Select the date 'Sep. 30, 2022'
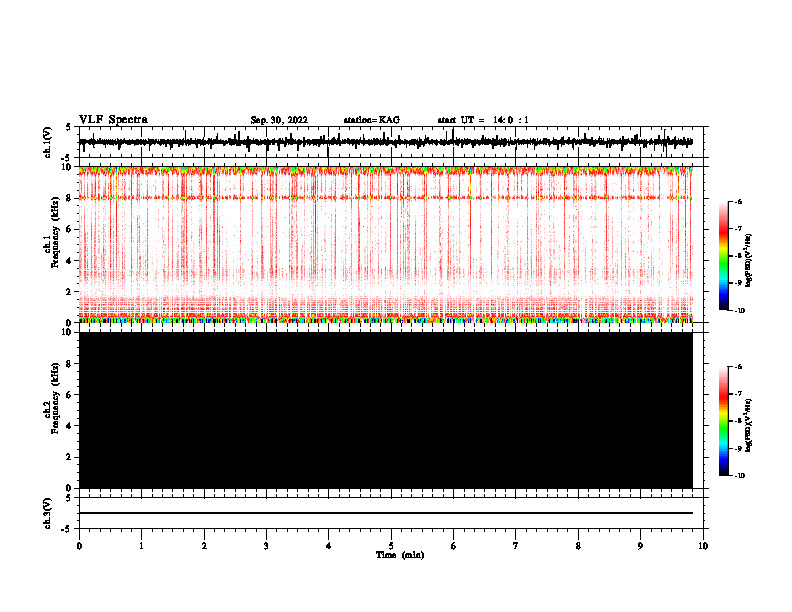This screenshot has width=792, height=612. click(279, 120)
